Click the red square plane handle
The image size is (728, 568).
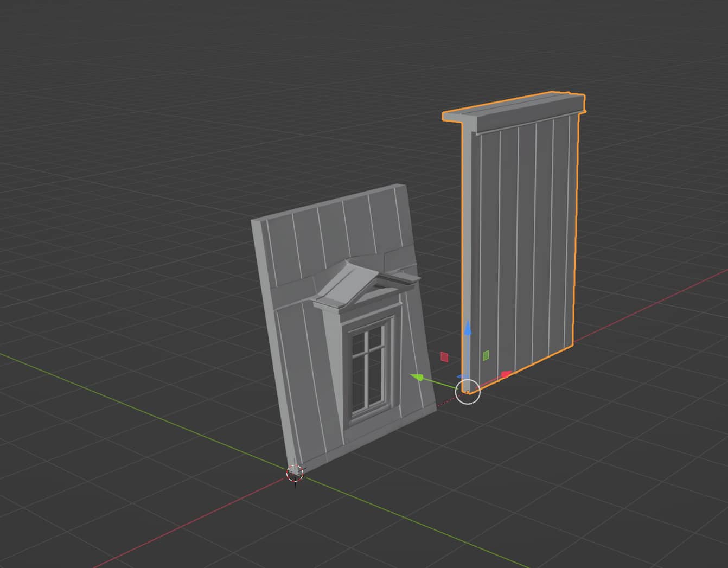pyautogui.click(x=444, y=356)
